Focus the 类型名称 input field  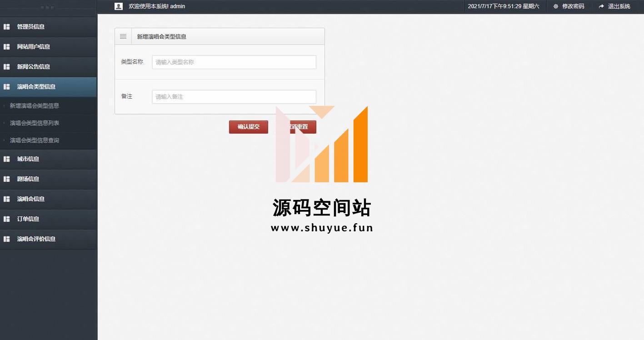(x=234, y=62)
